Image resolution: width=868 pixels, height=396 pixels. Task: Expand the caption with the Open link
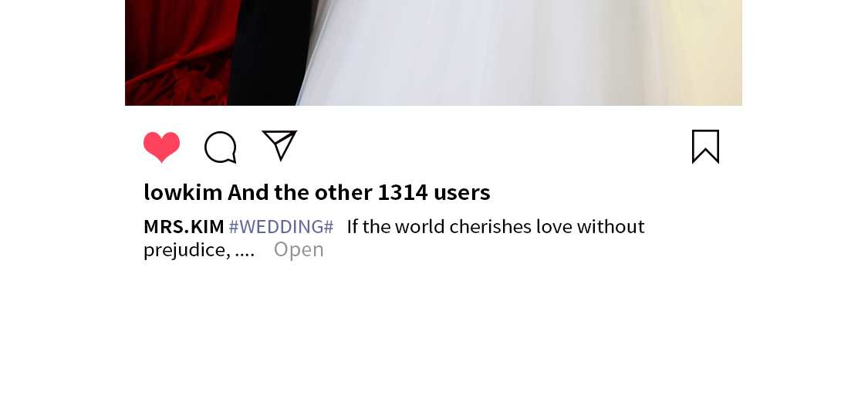(x=299, y=250)
